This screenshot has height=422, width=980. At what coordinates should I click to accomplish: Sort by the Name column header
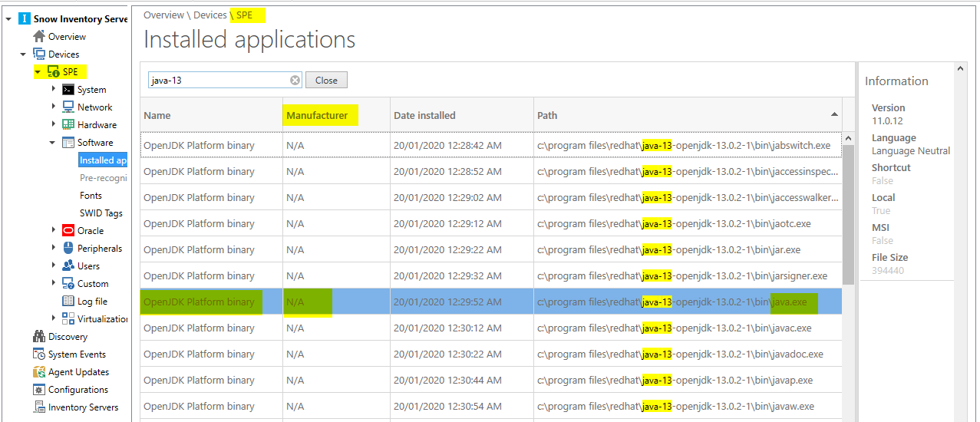[211, 115]
